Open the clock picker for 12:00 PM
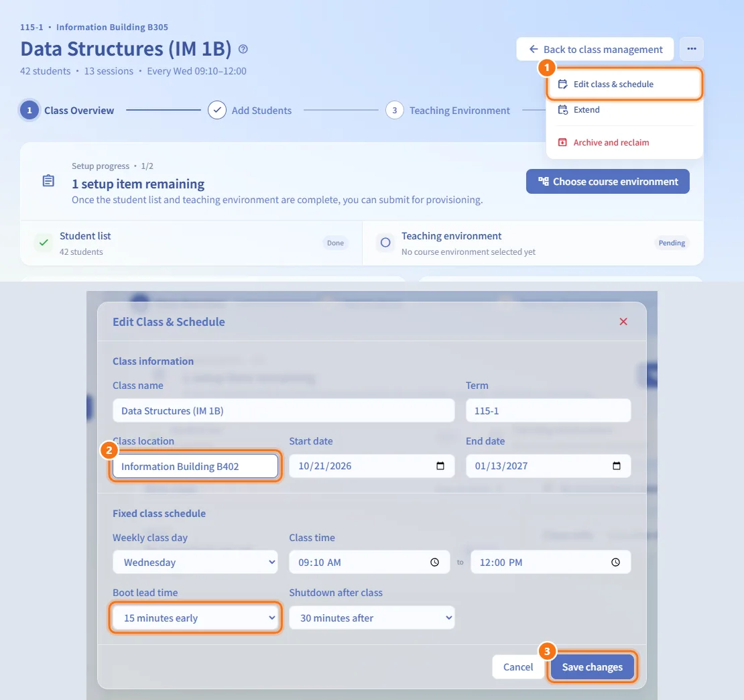The image size is (744, 700). coord(615,563)
